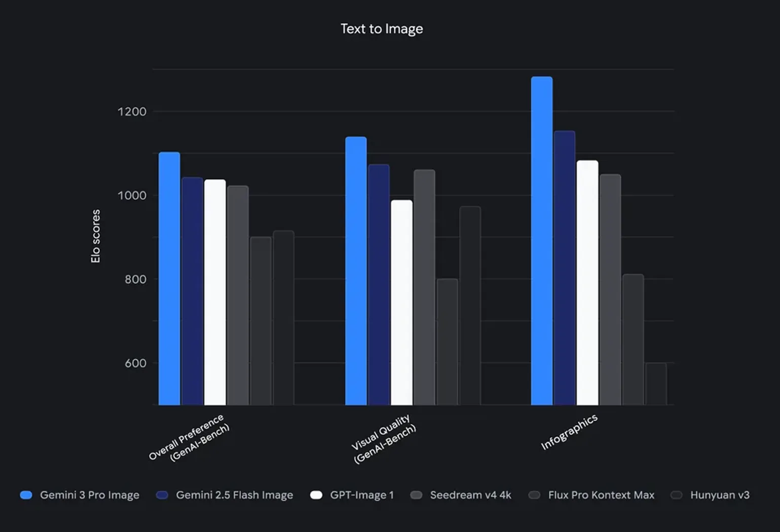Click the 1200 y-axis tick label

(132, 111)
